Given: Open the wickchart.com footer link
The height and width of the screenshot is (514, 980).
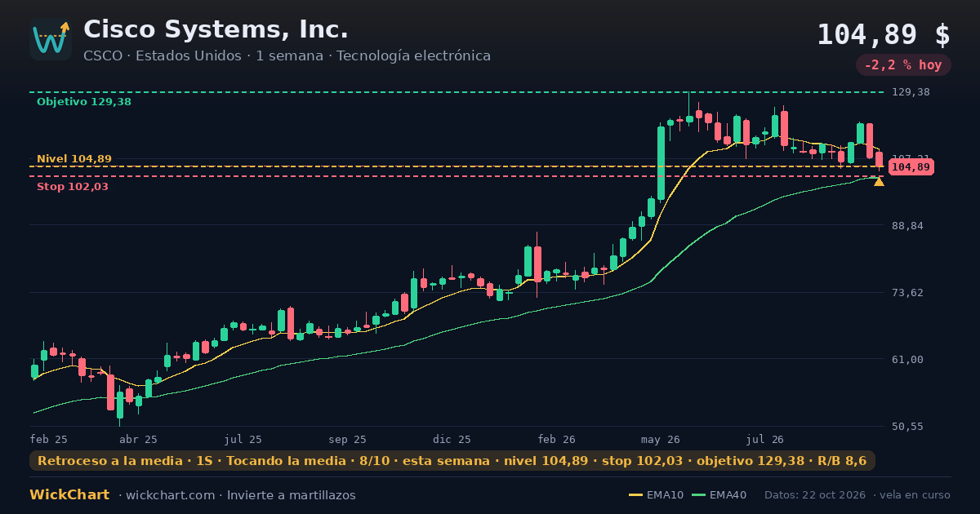Looking at the screenshot, I should pyautogui.click(x=170, y=495).
